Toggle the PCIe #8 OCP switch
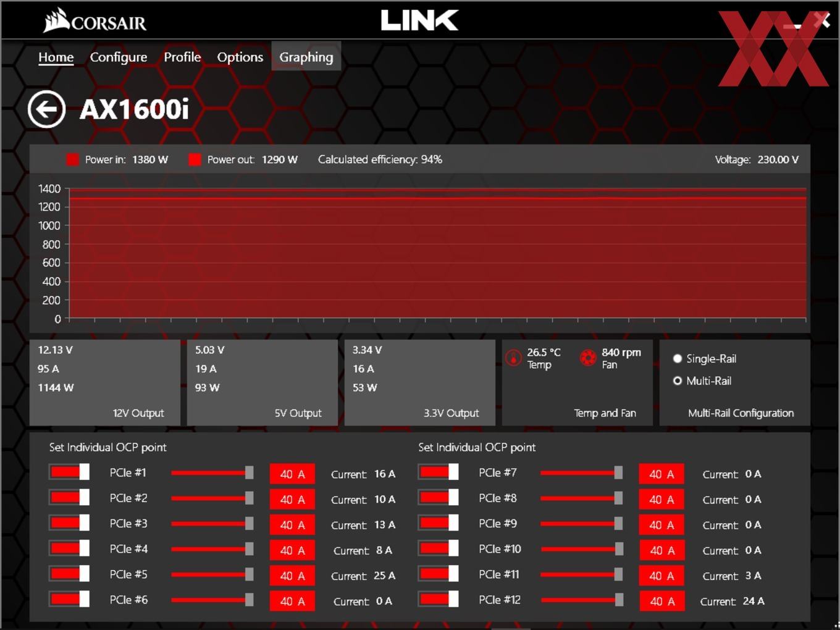 click(438, 498)
